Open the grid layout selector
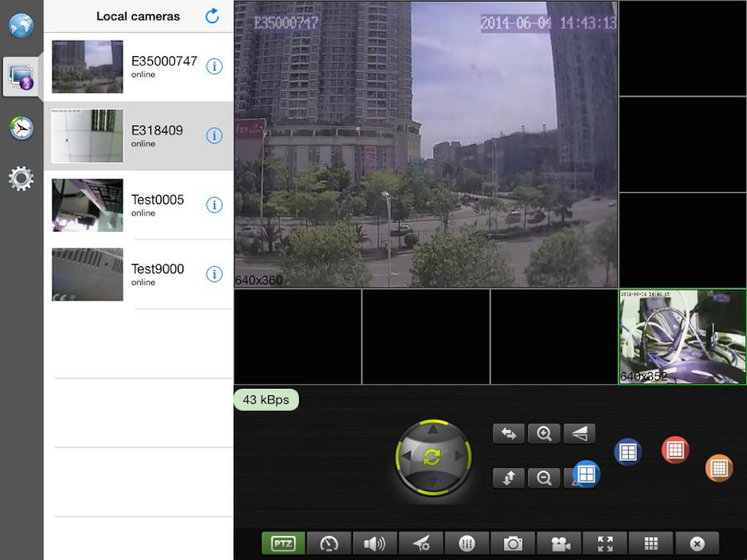Image resolution: width=747 pixels, height=560 pixels. coord(651,543)
